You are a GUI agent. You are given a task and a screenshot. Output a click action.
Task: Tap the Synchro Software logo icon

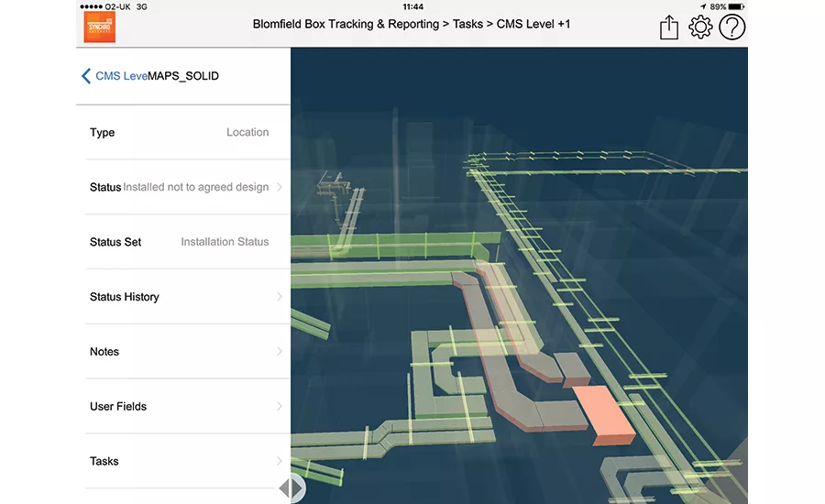pyautogui.click(x=99, y=27)
